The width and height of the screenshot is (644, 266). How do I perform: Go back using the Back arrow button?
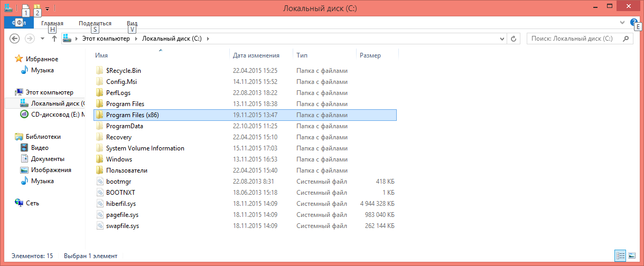tap(15, 39)
